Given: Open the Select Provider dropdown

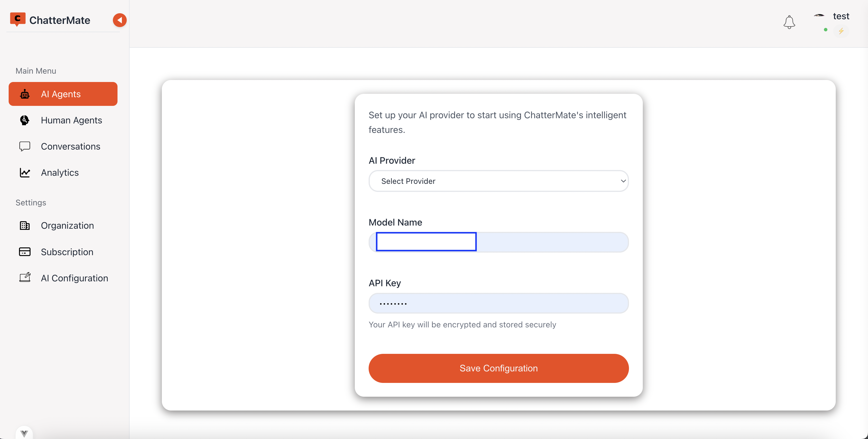Looking at the screenshot, I should (498, 181).
